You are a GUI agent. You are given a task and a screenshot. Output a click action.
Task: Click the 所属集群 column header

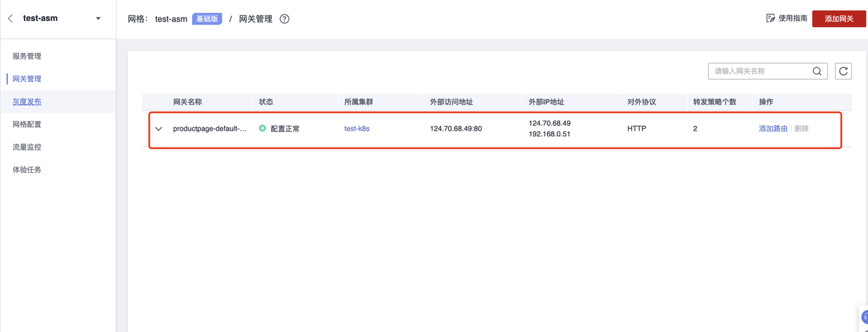pos(359,102)
